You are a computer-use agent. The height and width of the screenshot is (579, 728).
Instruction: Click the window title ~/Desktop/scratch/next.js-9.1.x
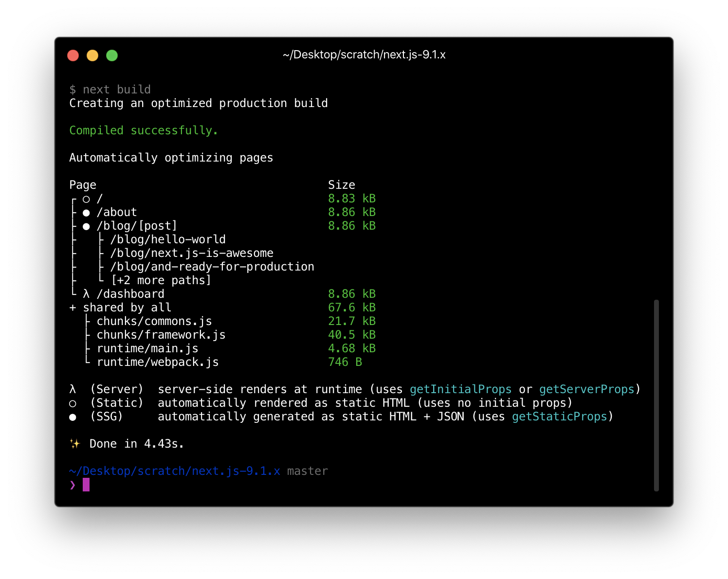pyautogui.click(x=364, y=54)
